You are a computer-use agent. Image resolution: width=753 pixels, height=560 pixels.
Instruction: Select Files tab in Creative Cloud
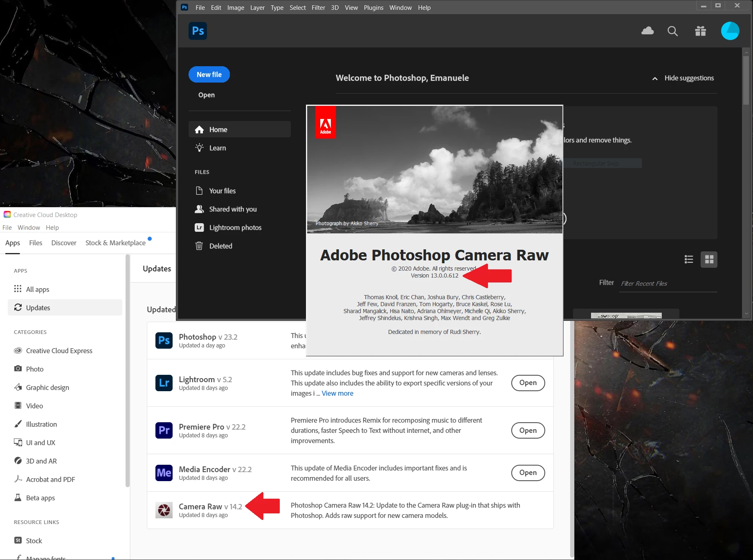coord(36,243)
